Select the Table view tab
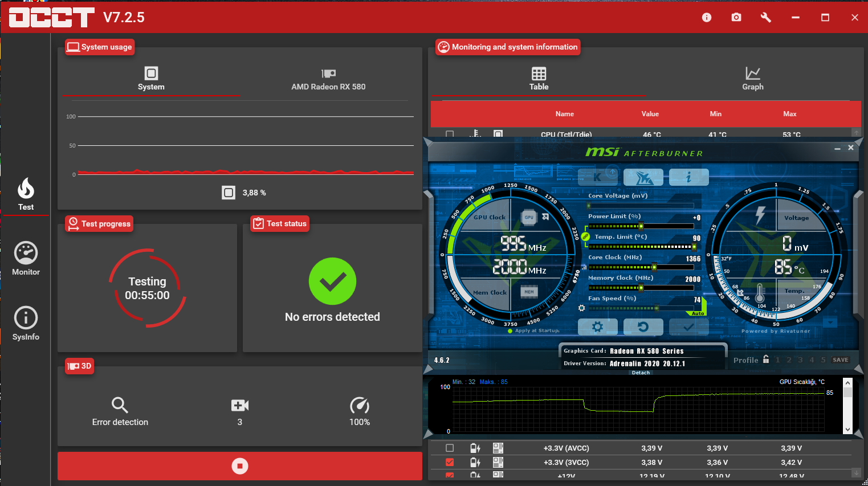The width and height of the screenshot is (868, 486). tap(539, 79)
